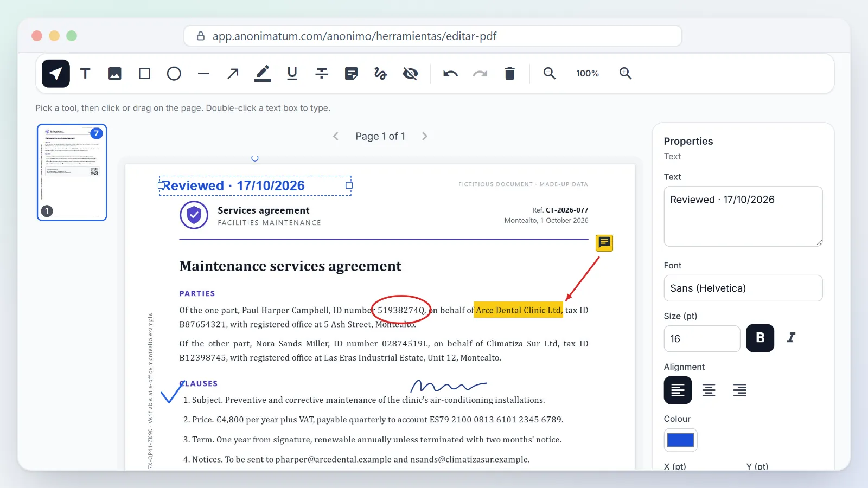The height and width of the screenshot is (488, 868).
Task: Set alignment to center
Action: pyautogui.click(x=709, y=390)
